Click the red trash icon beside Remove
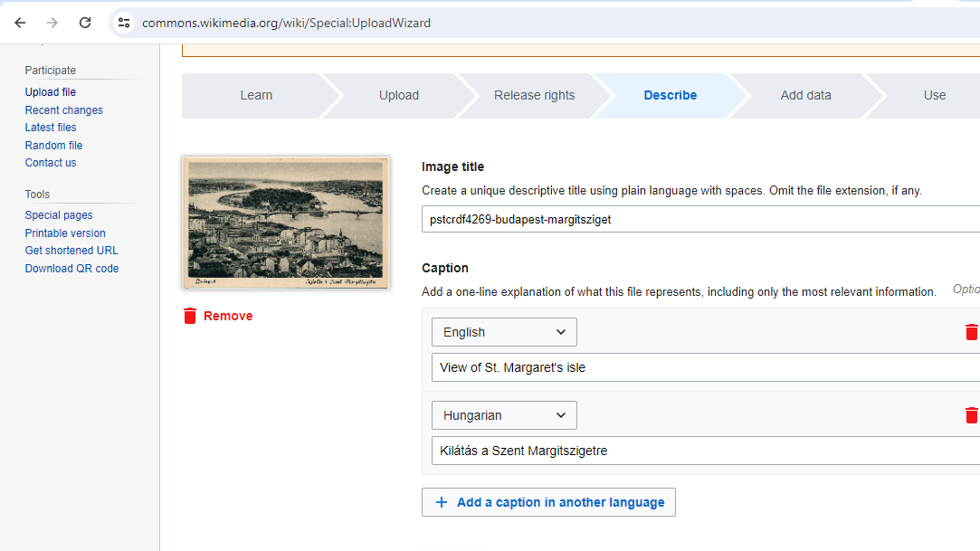 190,316
